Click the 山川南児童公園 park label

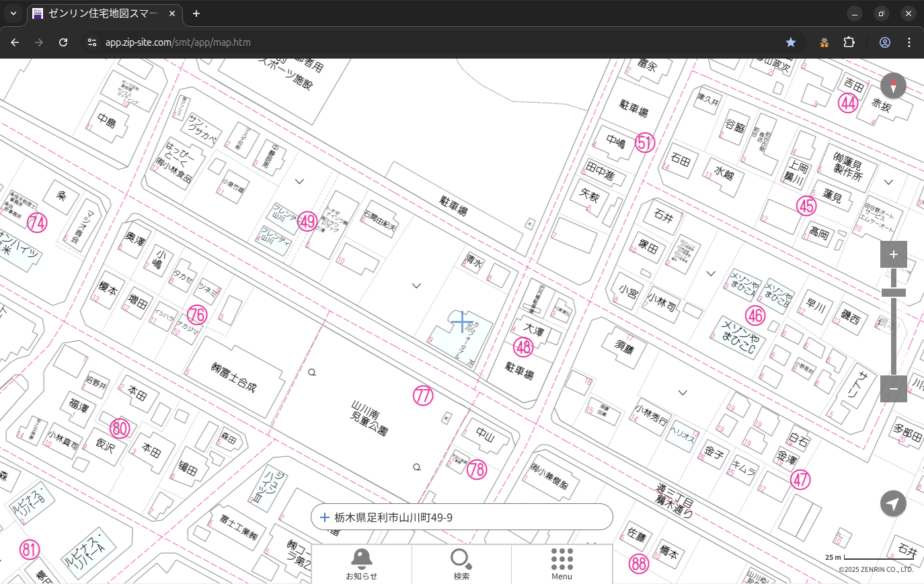(x=369, y=418)
